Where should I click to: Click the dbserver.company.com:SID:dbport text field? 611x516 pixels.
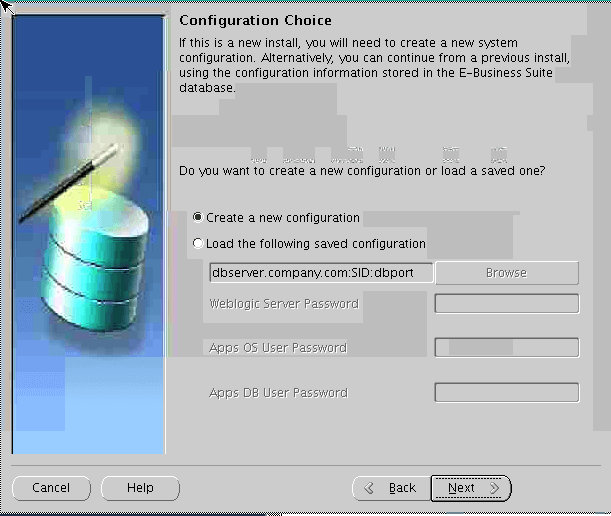click(320, 273)
